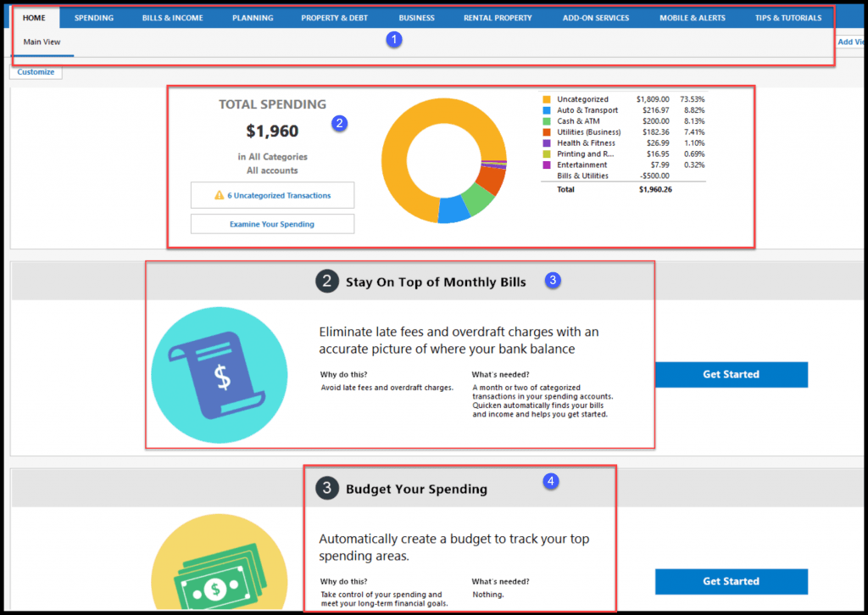Viewport: 868px width, 615px height.
Task: Click the Cash & ATM green swatch
Action: [x=547, y=121]
